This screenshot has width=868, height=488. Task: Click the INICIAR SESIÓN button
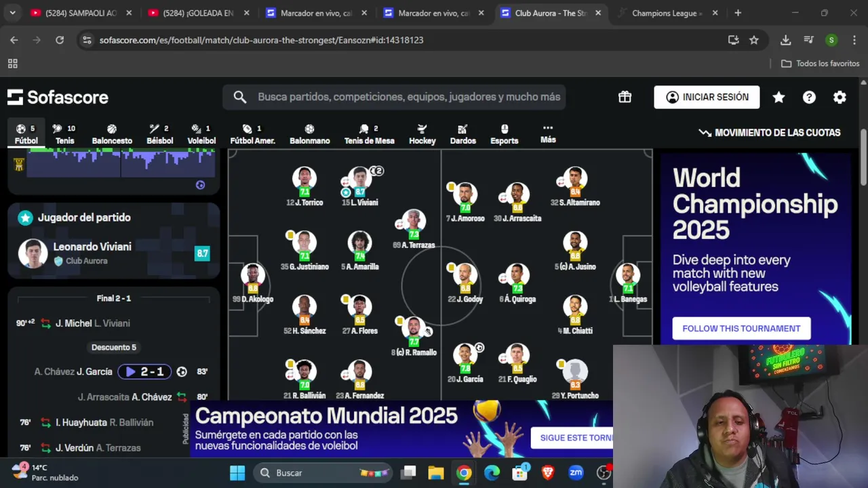[707, 97]
